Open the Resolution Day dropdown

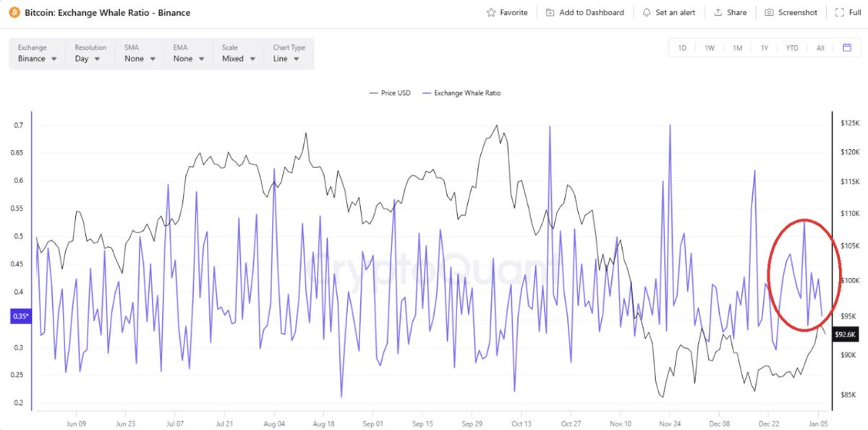pos(90,54)
